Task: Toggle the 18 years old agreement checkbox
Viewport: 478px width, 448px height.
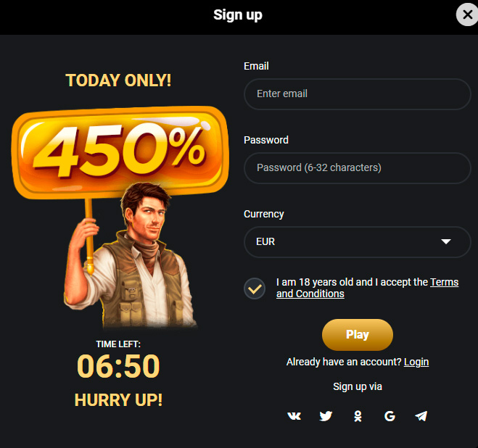Action: coord(255,289)
